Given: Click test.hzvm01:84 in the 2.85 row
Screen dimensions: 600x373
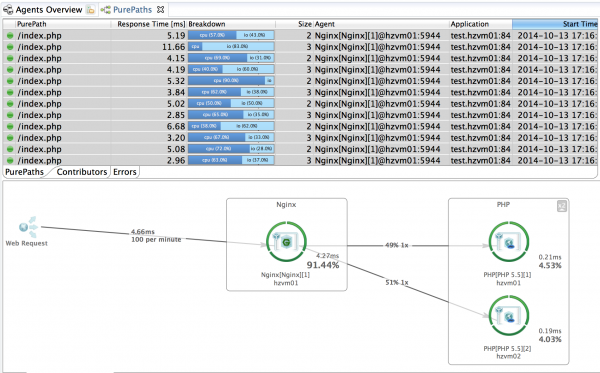Looking at the screenshot, I should pyautogui.click(x=481, y=115).
